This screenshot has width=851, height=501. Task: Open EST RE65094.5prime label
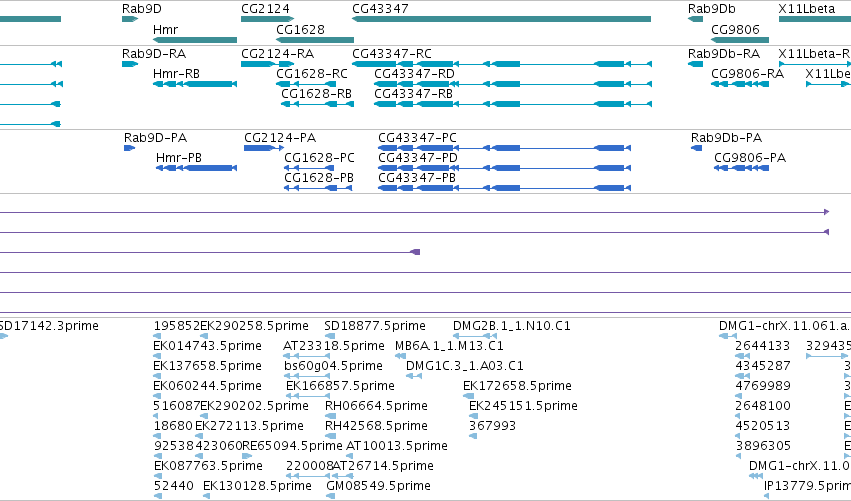tap(293, 446)
